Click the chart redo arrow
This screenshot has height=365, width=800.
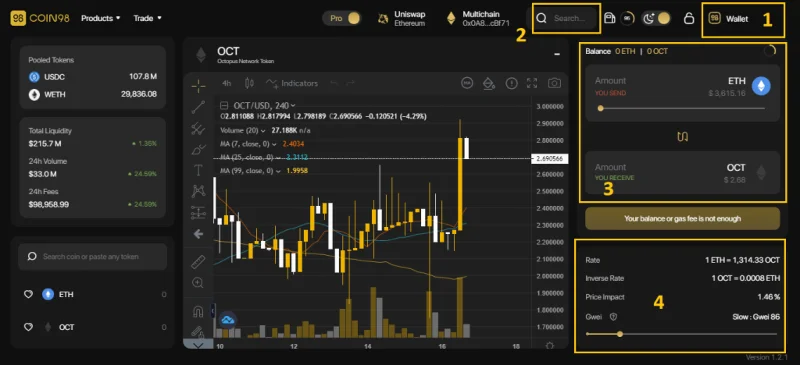tap(350, 83)
